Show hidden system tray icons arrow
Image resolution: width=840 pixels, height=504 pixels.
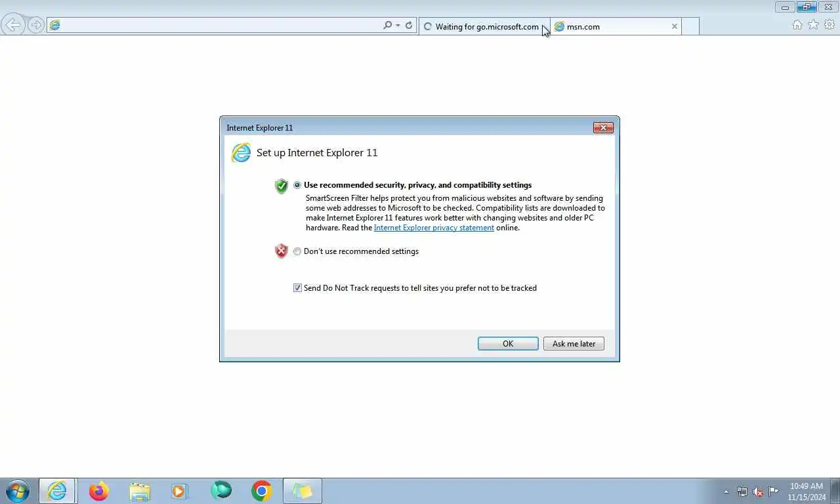click(726, 492)
